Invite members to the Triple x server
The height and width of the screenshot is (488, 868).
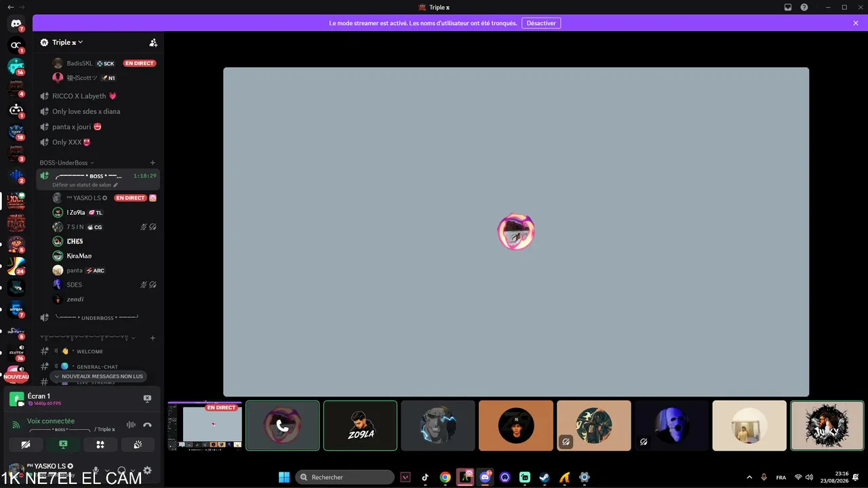point(153,43)
